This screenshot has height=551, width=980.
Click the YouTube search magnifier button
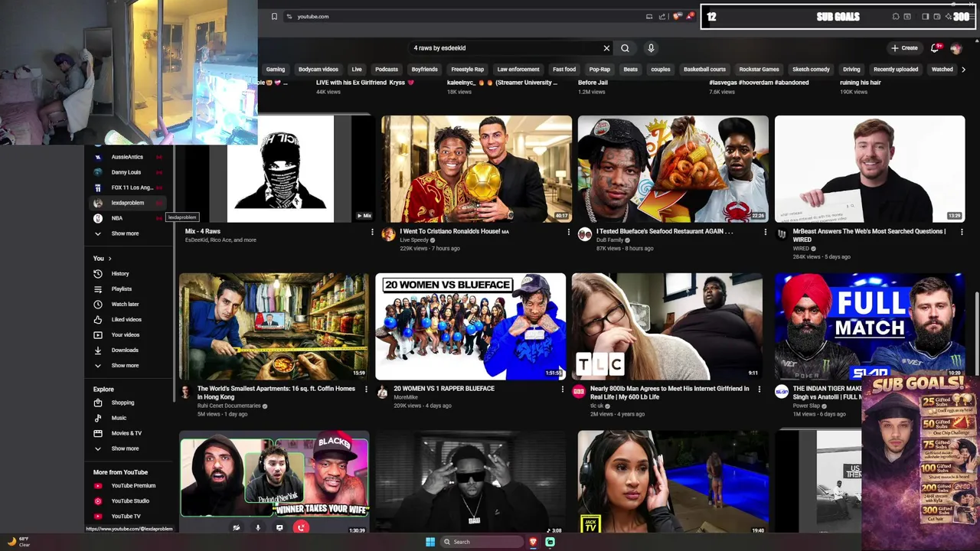[x=625, y=48]
